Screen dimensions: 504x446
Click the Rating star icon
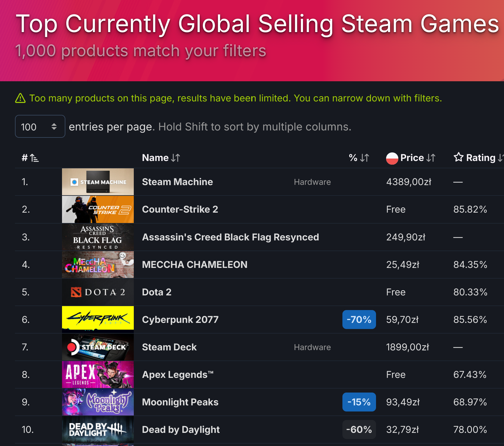click(458, 157)
